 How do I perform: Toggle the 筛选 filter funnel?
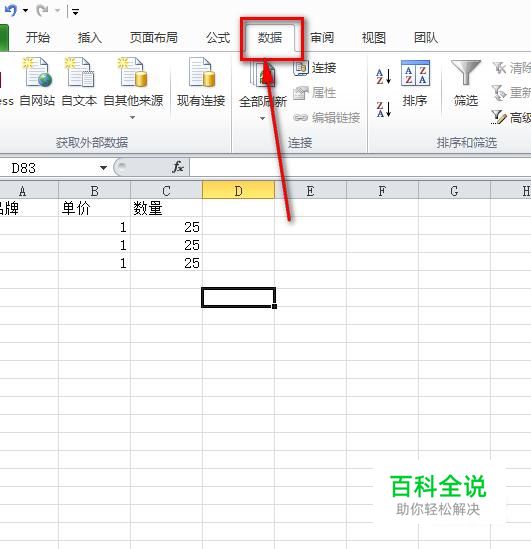(x=466, y=83)
